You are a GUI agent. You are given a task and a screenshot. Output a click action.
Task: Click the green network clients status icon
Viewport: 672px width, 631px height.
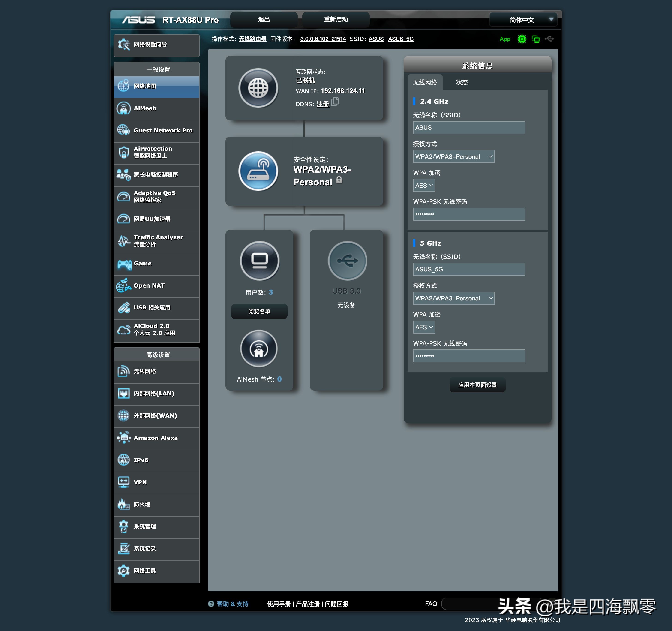(536, 39)
